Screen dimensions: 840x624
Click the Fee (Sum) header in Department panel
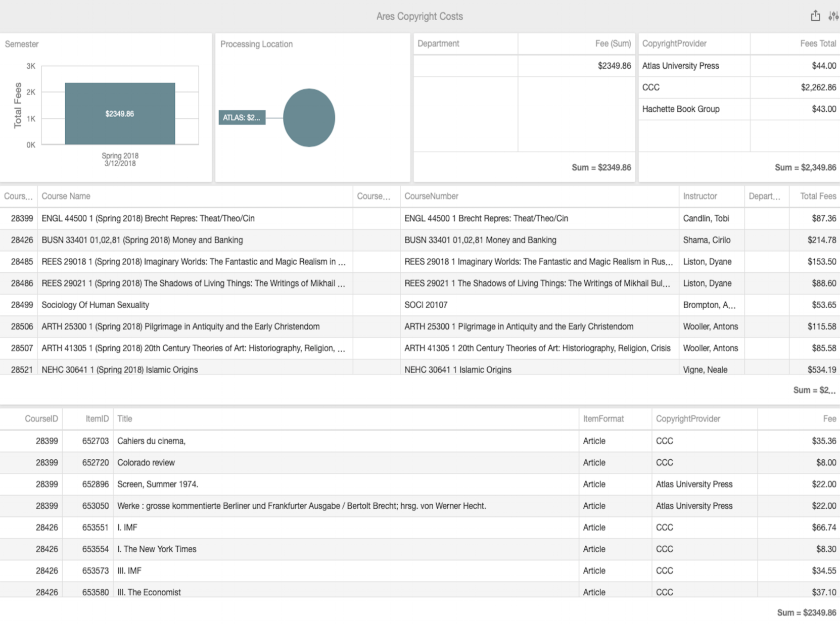(613, 43)
